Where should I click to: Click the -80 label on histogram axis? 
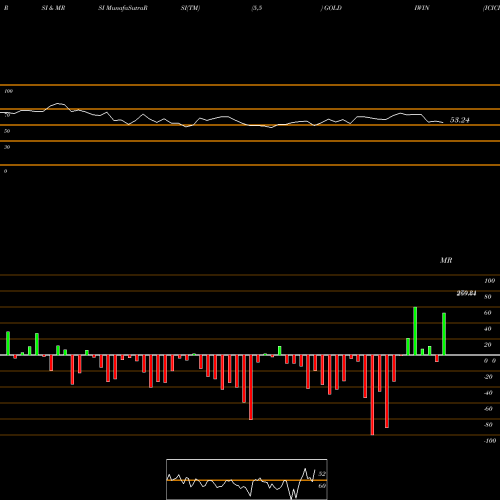click(488, 425)
